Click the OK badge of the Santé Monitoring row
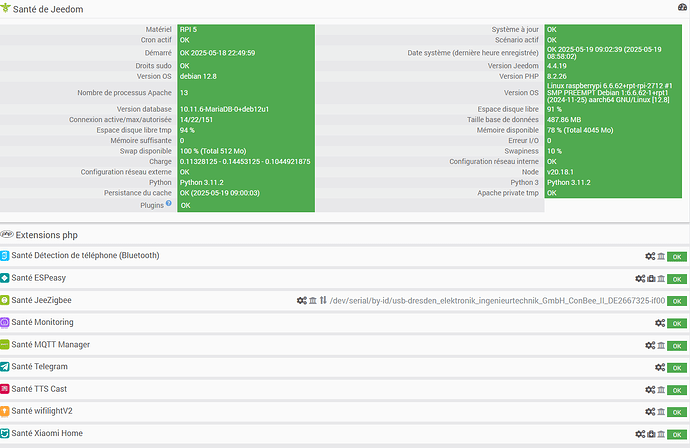690x448 pixels. point(677,323)
